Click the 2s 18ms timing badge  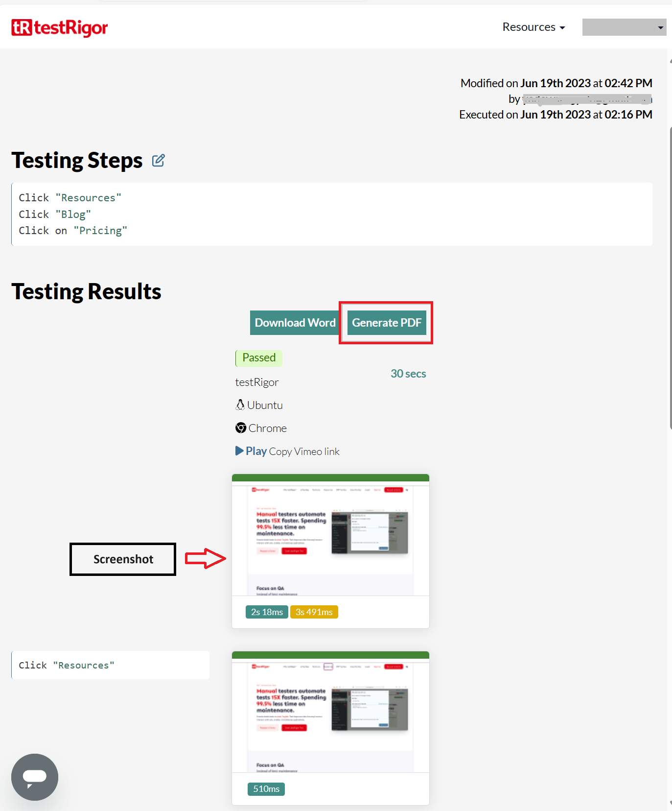click(x=267, y=612)
